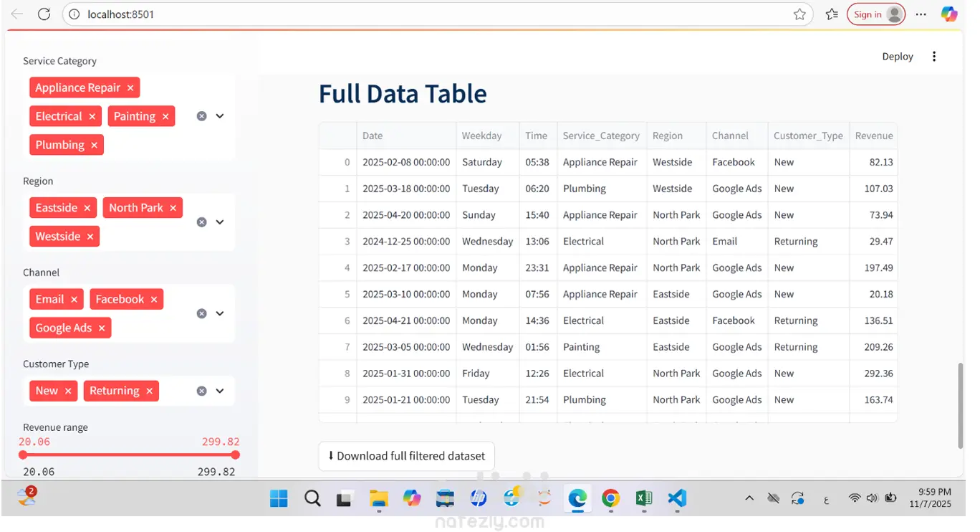This screenshot has width=980, height=532.
Task: Reload the page in the browser
Action: point(44,14)
